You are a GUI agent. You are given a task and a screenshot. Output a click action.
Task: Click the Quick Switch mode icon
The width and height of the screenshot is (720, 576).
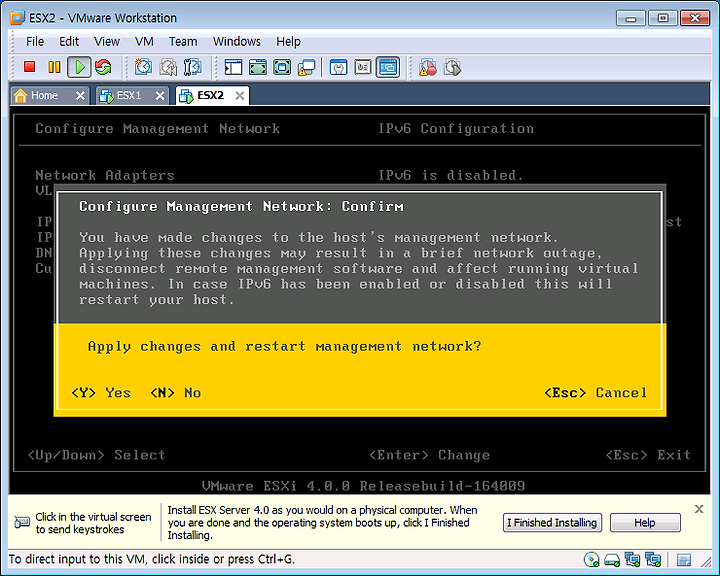[x=258, y=68]
